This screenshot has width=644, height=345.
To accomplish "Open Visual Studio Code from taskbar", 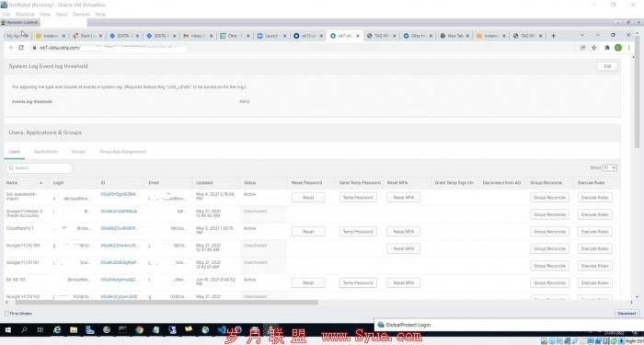I will coord(222,329).
